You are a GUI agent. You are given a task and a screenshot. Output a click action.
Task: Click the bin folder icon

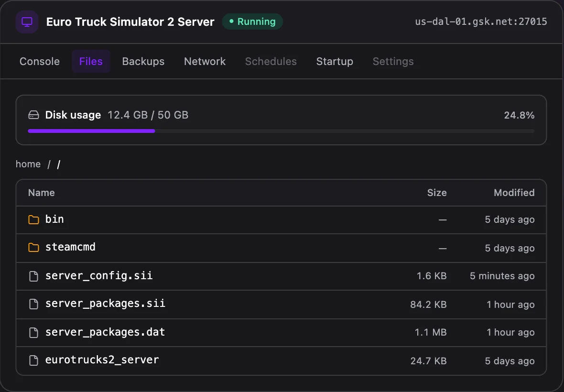(x=33, y=219)
